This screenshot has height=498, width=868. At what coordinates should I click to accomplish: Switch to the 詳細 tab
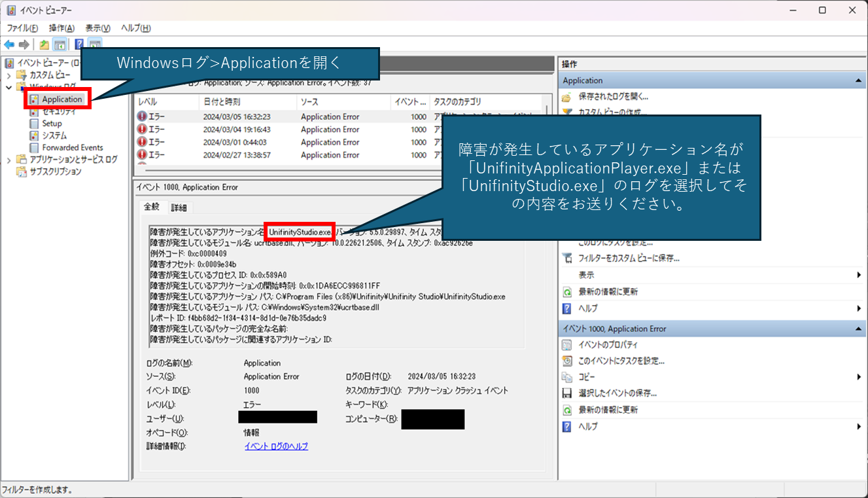tap(179, 207)
